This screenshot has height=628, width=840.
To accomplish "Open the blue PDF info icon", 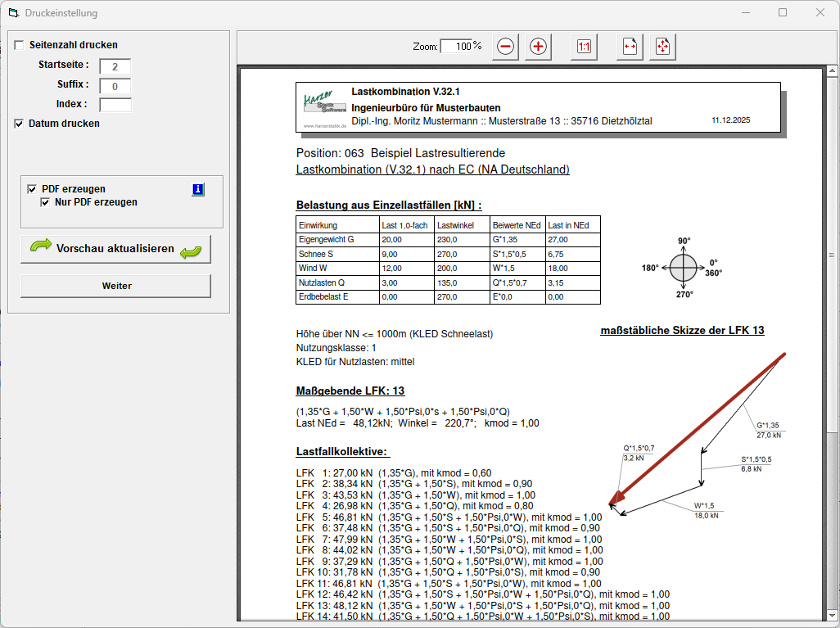I will (x=198, y=190).
